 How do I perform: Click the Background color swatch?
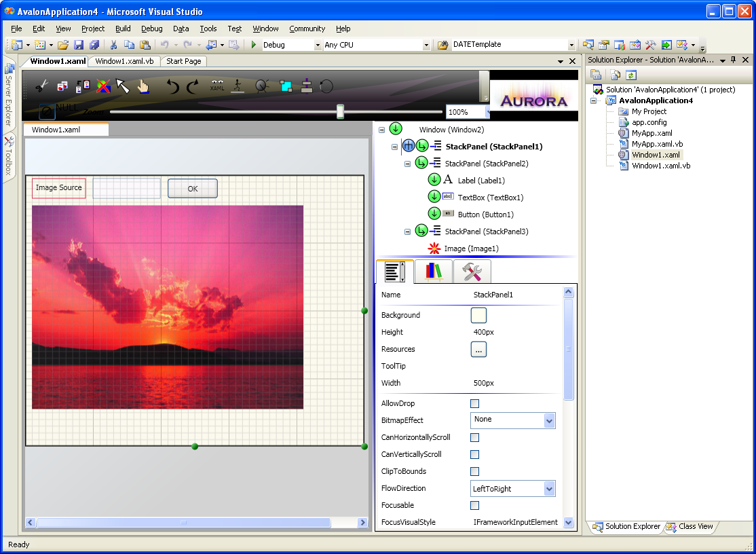pyautogui.click(x=478, y=315)
